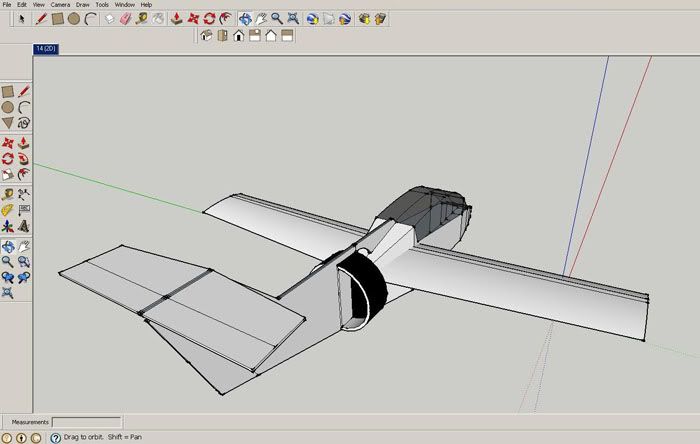Open the 14 (2D) scene tab

point(46,49)
